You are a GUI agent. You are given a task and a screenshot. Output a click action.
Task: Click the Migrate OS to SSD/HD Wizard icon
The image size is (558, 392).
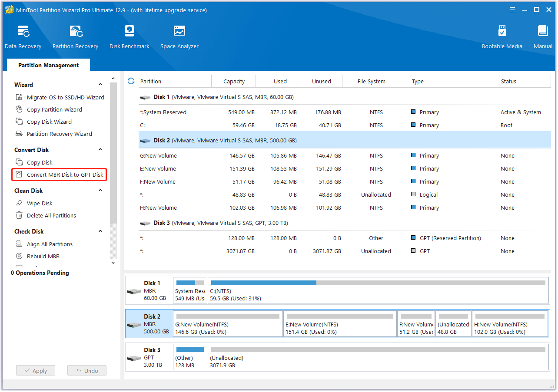[19, 97]
